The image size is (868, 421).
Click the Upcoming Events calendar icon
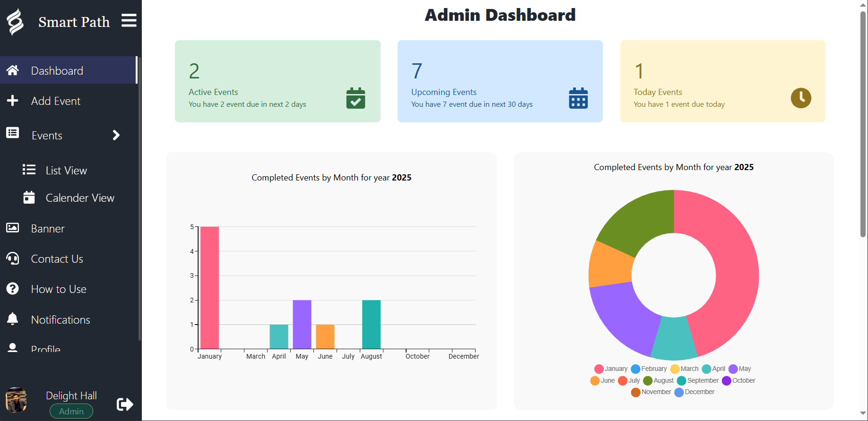pyautogui.click(x=578, y=98)
